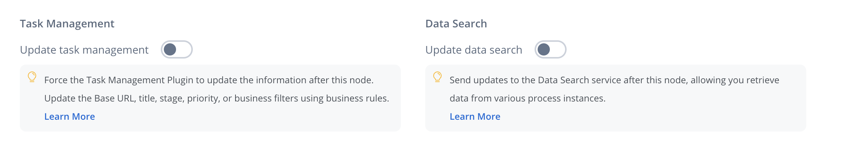Click the words "after this node" in Task hint

341,80
